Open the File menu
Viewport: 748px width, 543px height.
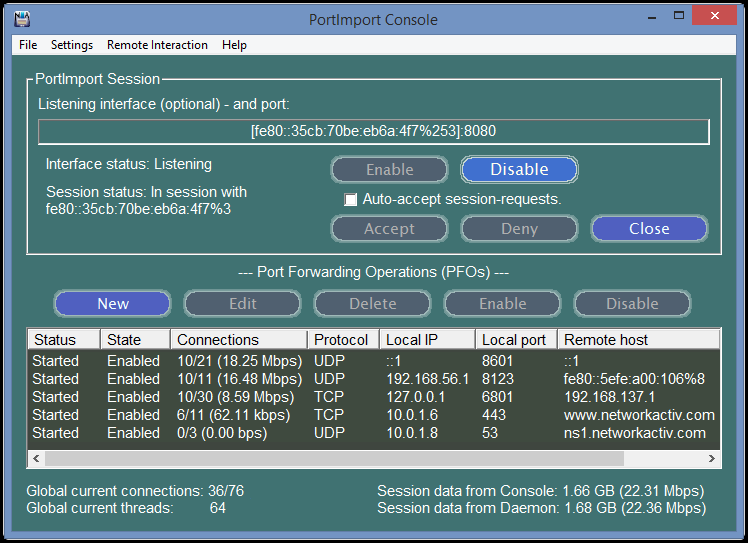(x=28, y=45)
